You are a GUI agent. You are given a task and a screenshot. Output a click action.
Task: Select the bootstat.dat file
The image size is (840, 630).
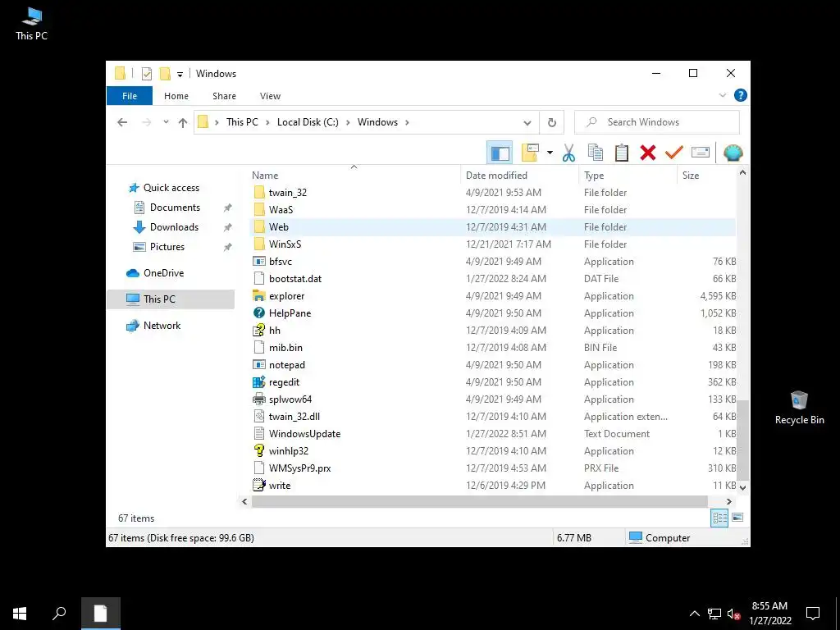coord(295,279)
